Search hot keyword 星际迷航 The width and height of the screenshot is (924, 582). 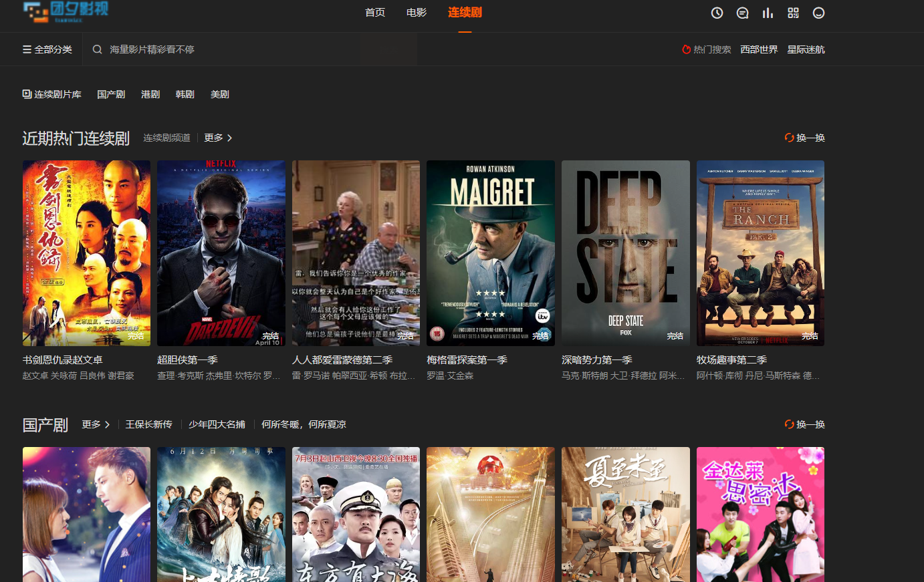coord(806,49)
